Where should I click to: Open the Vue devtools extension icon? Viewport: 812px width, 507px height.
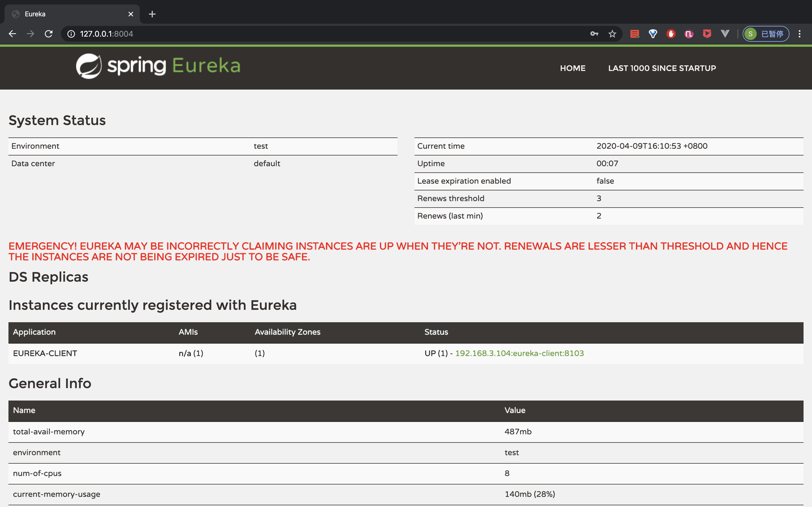pyautogui.click(x=725, y=34)
